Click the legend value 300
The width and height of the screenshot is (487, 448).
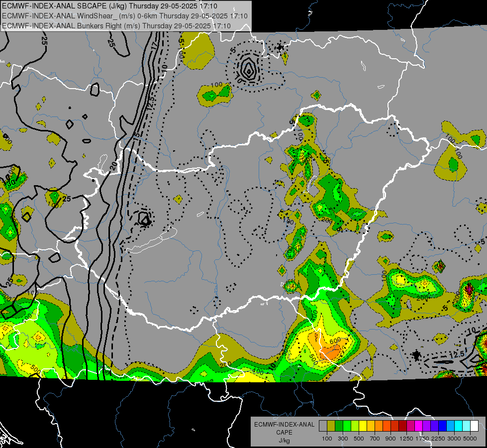point(343,439)
